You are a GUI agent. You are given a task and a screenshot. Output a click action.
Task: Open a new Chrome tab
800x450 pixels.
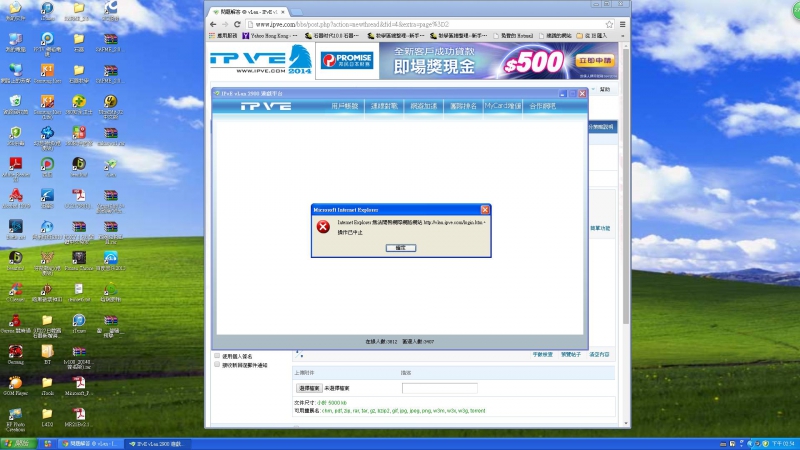point(297,12)
